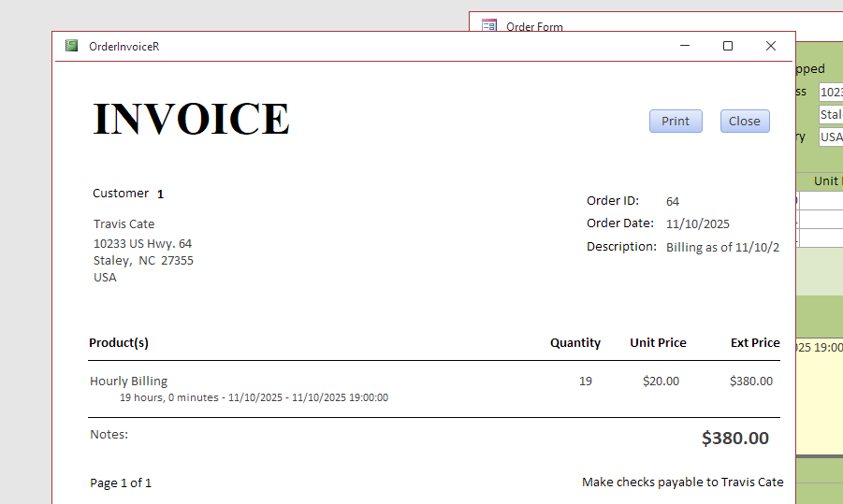
Task: Click the Hourly Billing product line
Action: pyautogui.click(x=129, y=381)
